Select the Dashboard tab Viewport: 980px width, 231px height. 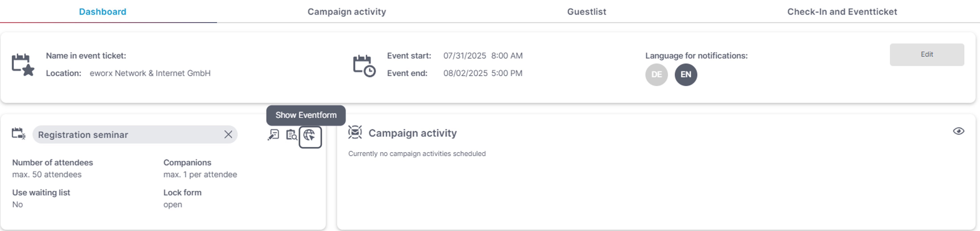102,12
